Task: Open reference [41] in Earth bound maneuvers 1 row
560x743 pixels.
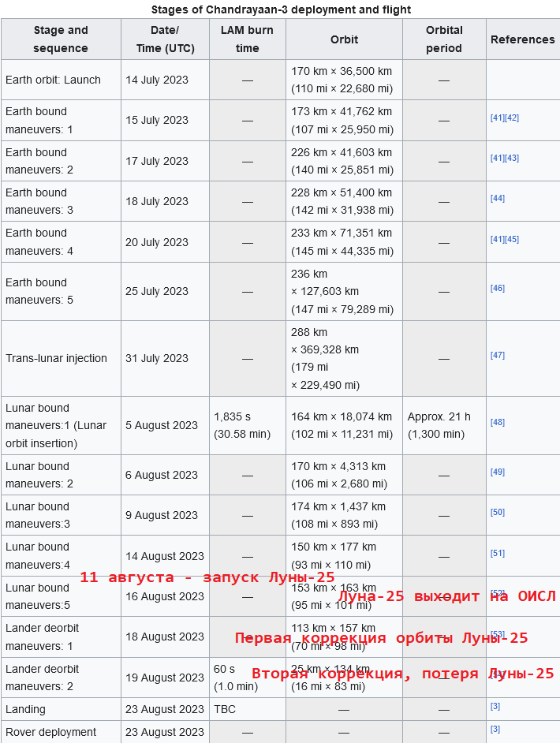Action: [x=498, y=118]
